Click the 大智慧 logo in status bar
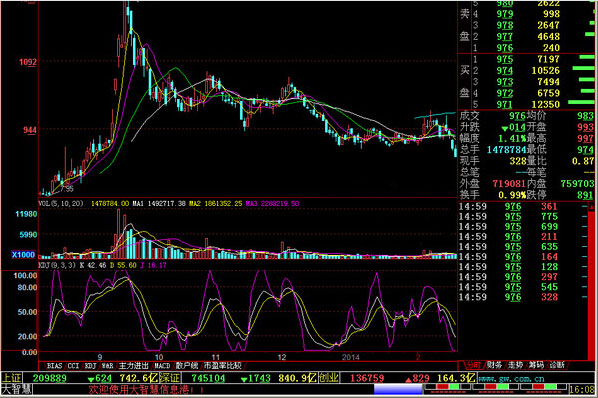598x398 pixels. pos(17,390)
